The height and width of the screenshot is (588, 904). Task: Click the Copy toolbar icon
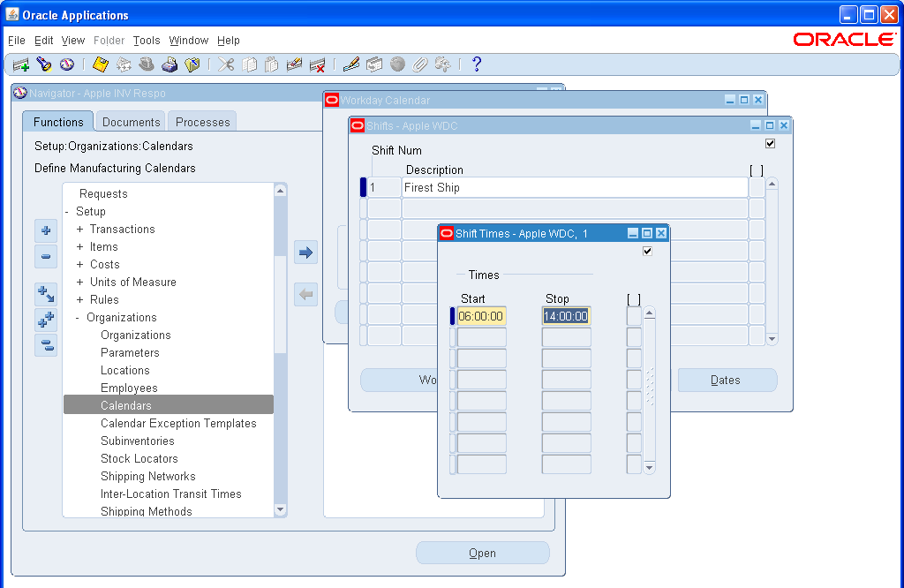coord(249,64)
